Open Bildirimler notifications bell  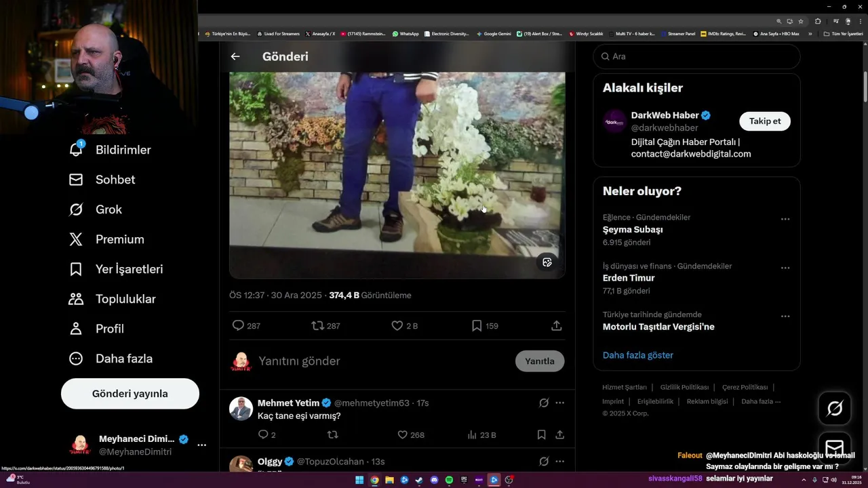click(x=76, y=150)
